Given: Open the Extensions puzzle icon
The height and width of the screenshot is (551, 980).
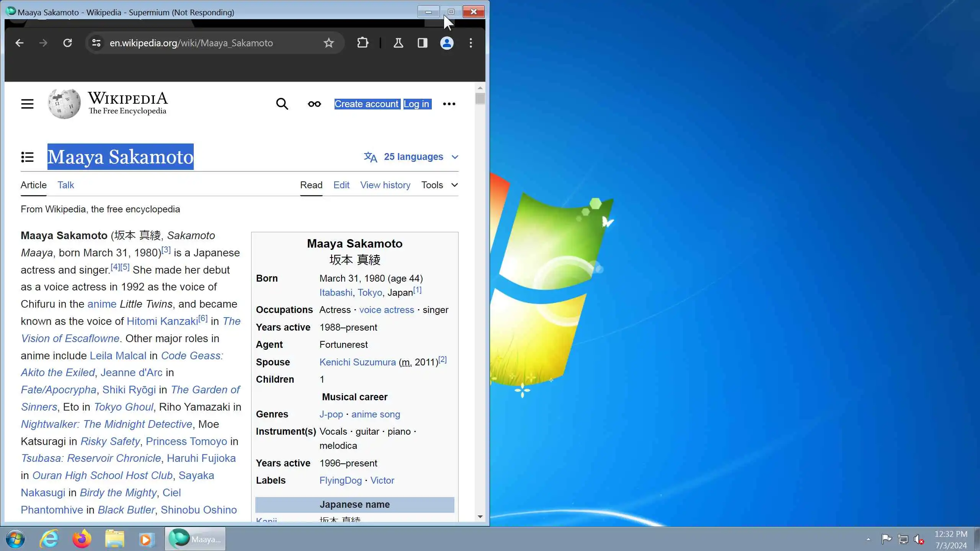Looking at the screenshot, I should point(363,43).
